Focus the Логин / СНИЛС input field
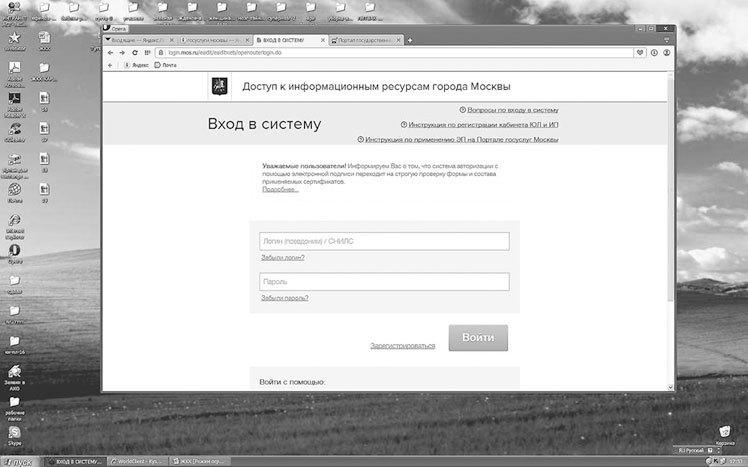 (x=384, y=241)
